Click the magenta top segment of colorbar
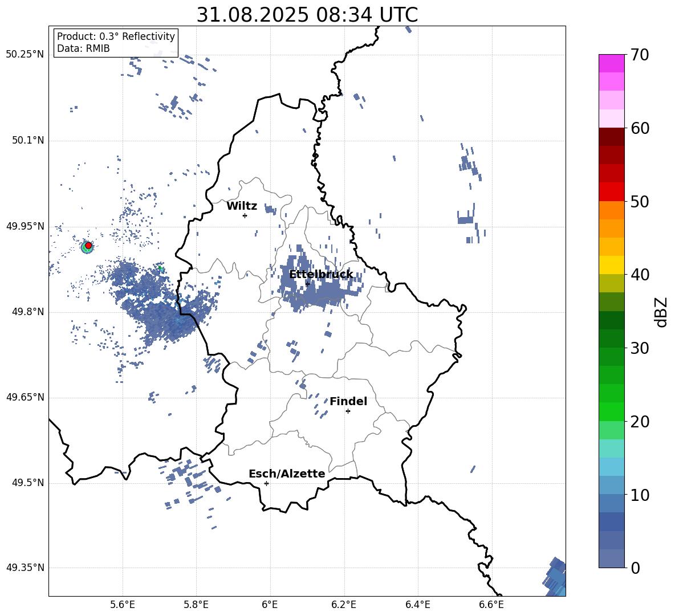The image size is (675, 616). tap(611, 63)
